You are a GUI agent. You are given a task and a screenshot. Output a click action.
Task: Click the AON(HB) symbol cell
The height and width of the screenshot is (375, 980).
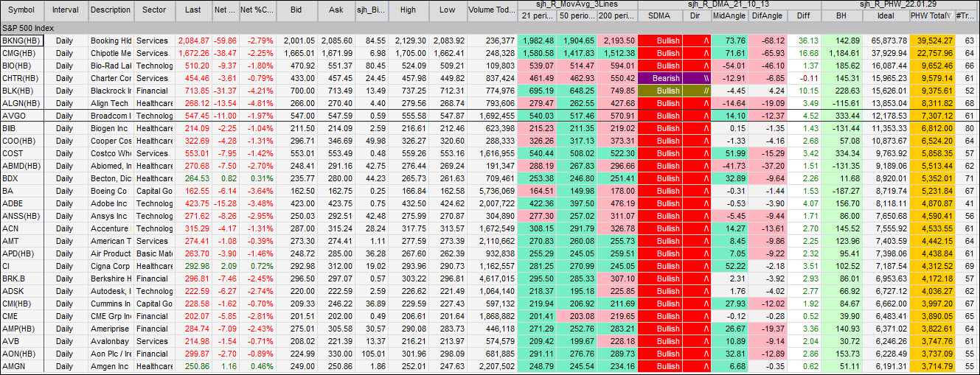click(x=22, y=354)
